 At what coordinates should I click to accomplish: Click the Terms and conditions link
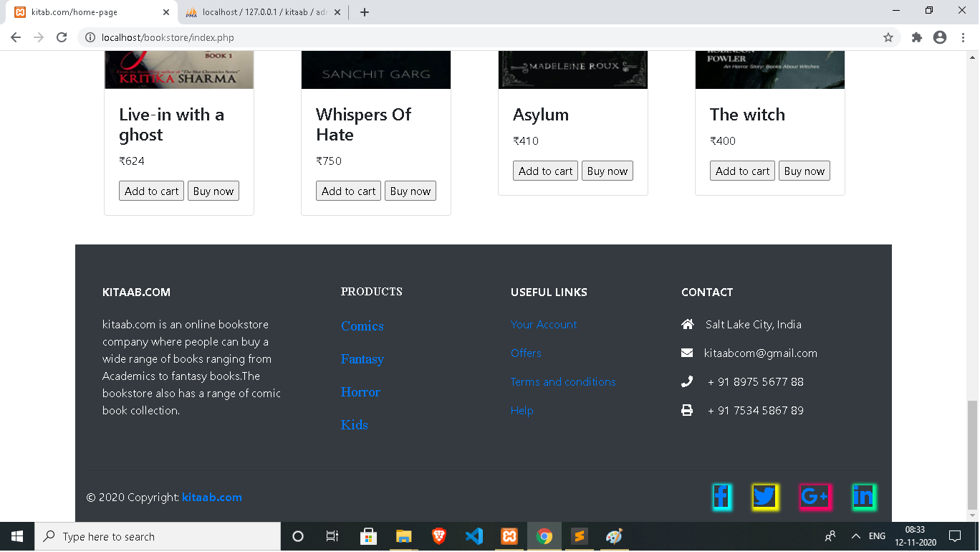(563, 381)
